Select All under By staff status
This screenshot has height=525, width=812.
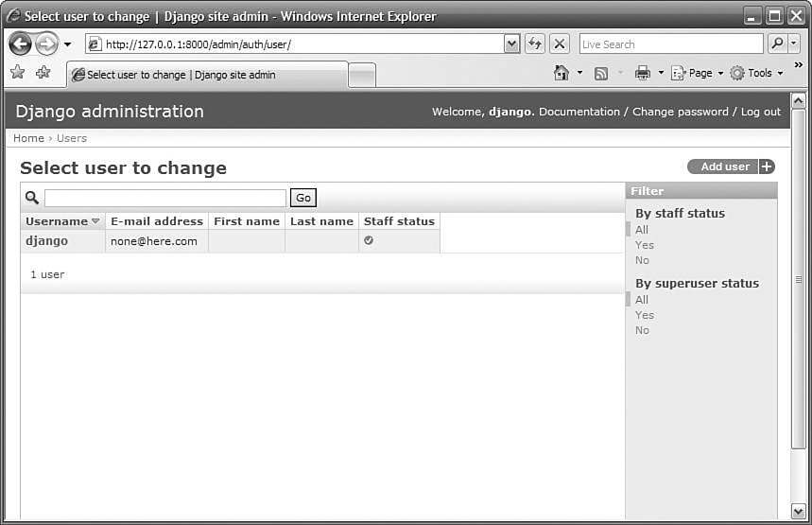pyautogui.click(x=642, y=230)
